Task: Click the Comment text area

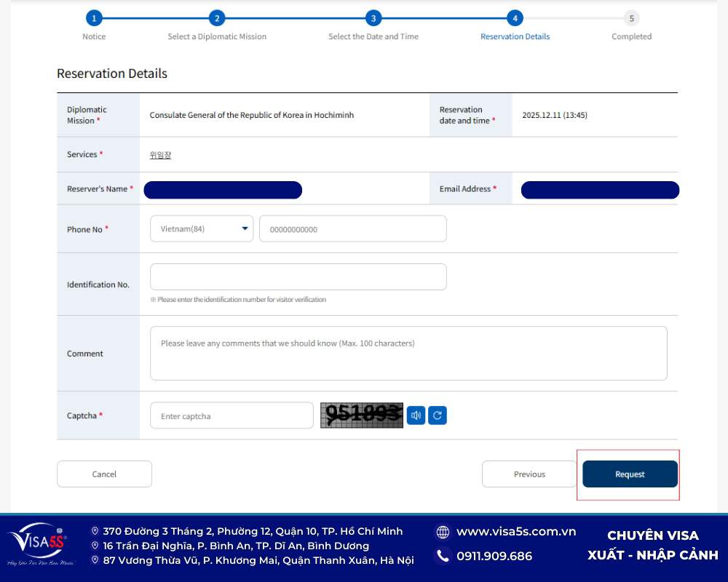Action: 408,353
